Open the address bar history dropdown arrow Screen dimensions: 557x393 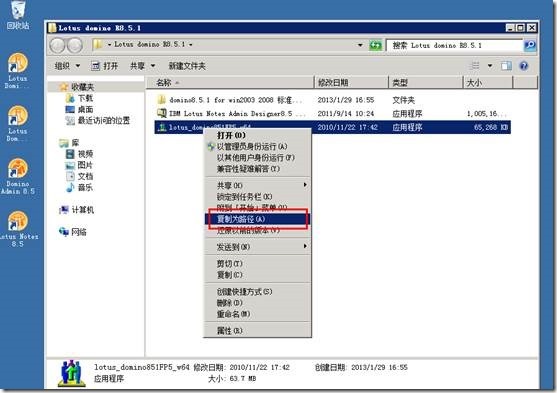tap(360, 45)
